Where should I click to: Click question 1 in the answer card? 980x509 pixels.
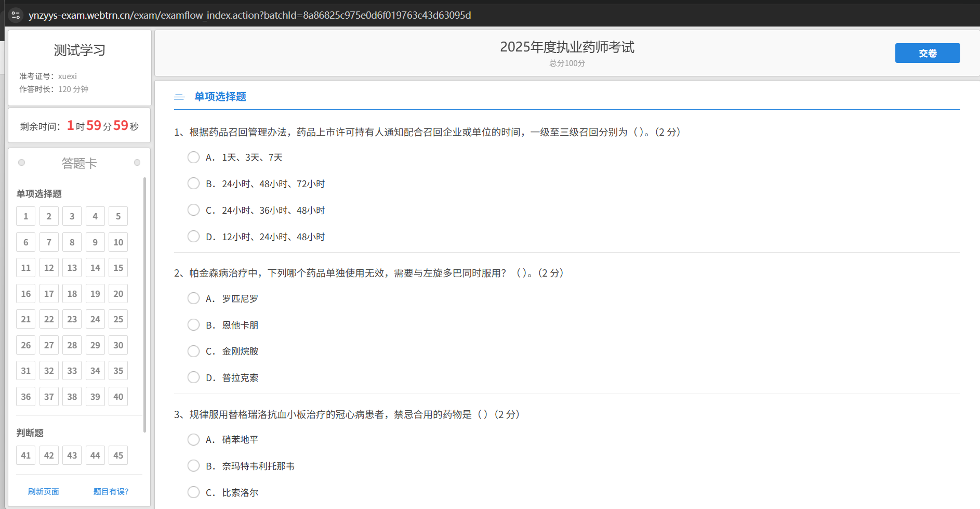[25, 216]
